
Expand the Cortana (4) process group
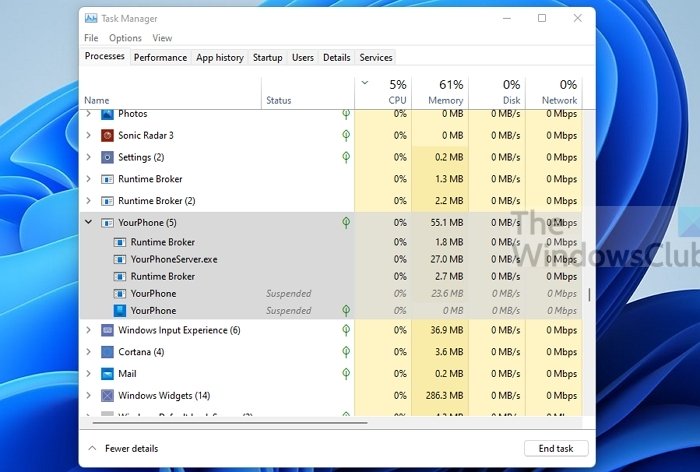click(x=89, y=352)
